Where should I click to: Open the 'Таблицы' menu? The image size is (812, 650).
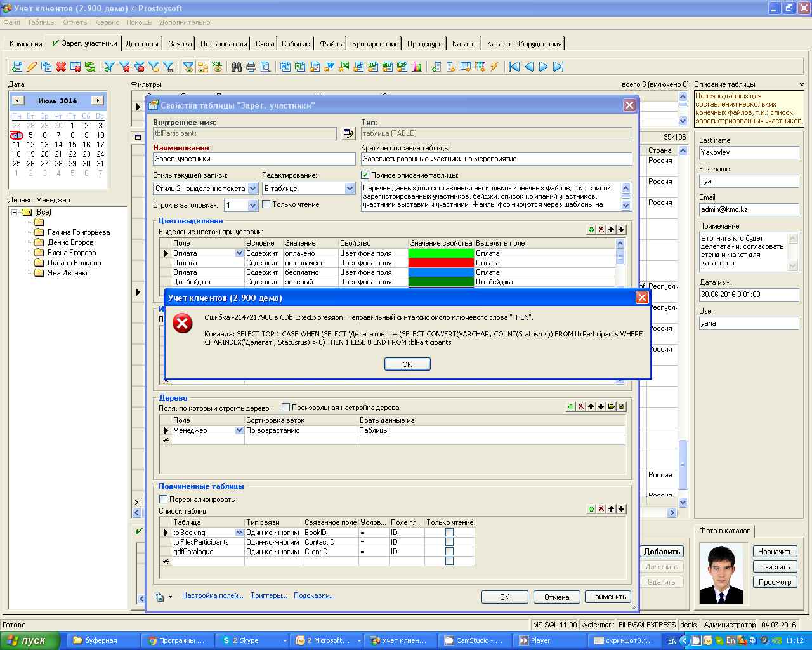pos(41,22)
